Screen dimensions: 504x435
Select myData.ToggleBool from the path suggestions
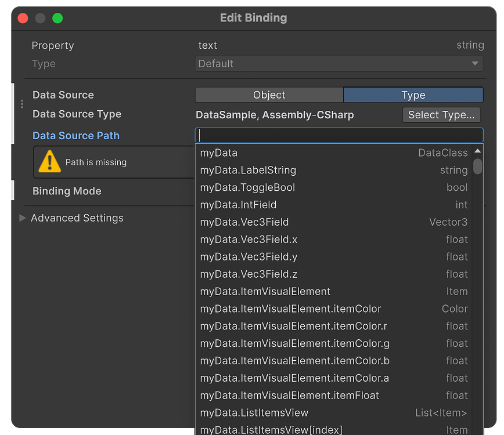pyautogui.click(x=290, y=187)
